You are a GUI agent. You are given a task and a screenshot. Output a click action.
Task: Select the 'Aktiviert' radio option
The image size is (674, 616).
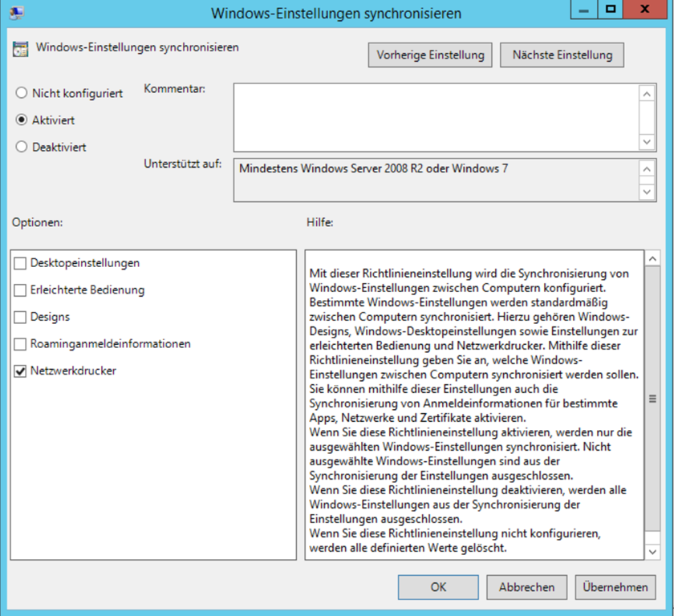(x=22, y=120)
